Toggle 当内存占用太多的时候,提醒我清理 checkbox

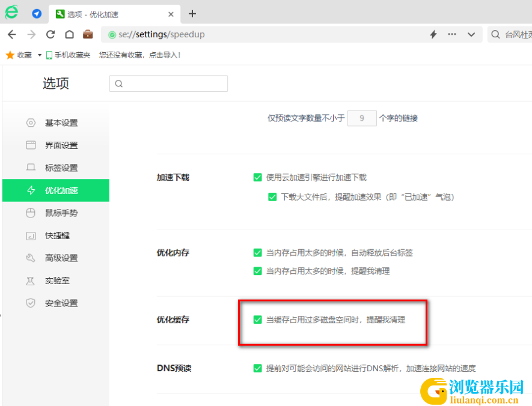[257, 271]
